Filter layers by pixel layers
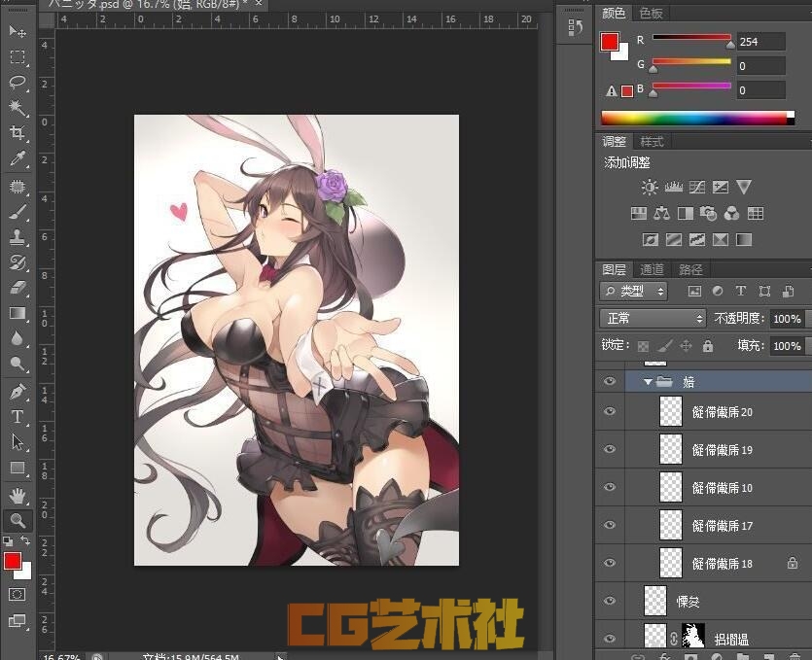Viewport: 812px width, 660px height. (x=694, y=292)
